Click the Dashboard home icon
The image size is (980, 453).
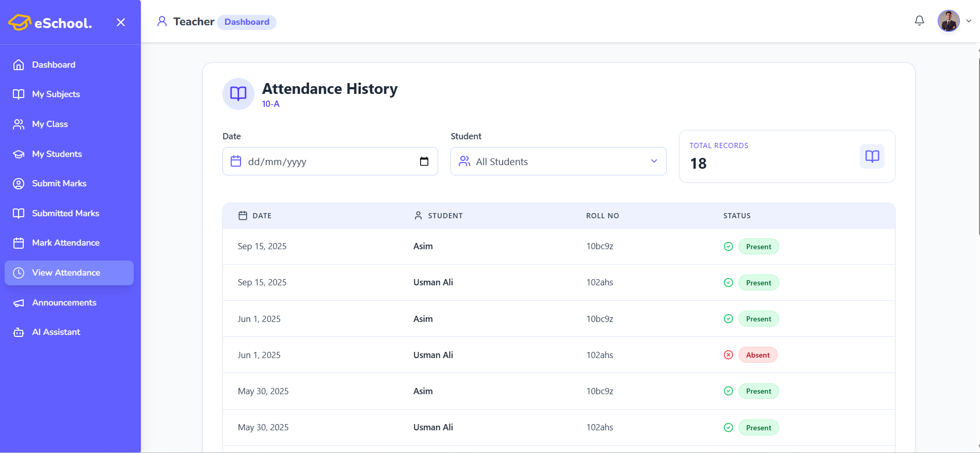19,64
